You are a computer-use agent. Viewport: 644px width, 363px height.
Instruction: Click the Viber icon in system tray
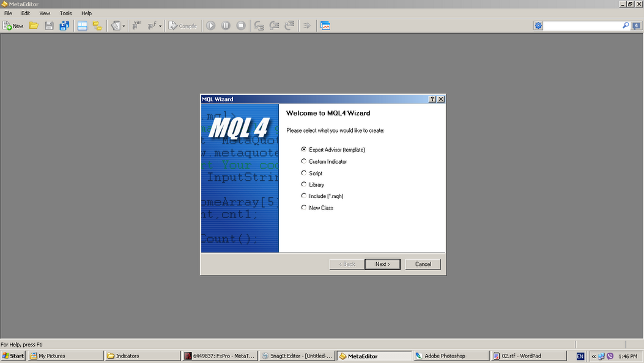[x=610, y=356]
